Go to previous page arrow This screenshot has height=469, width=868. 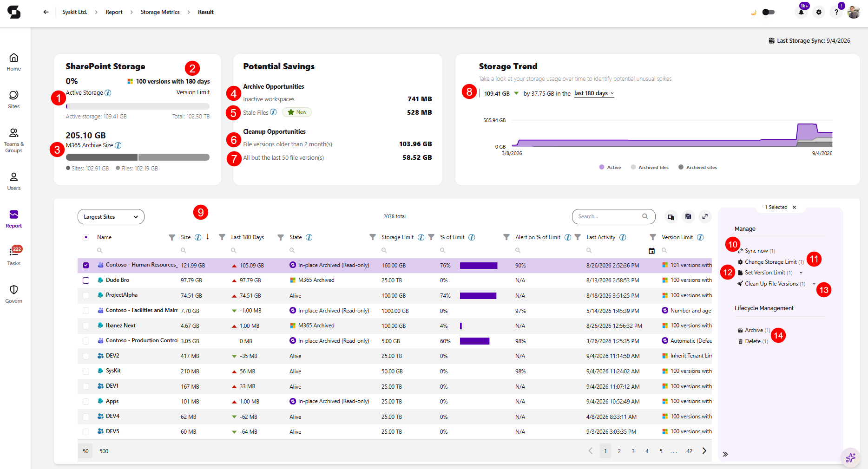point(590,451)
